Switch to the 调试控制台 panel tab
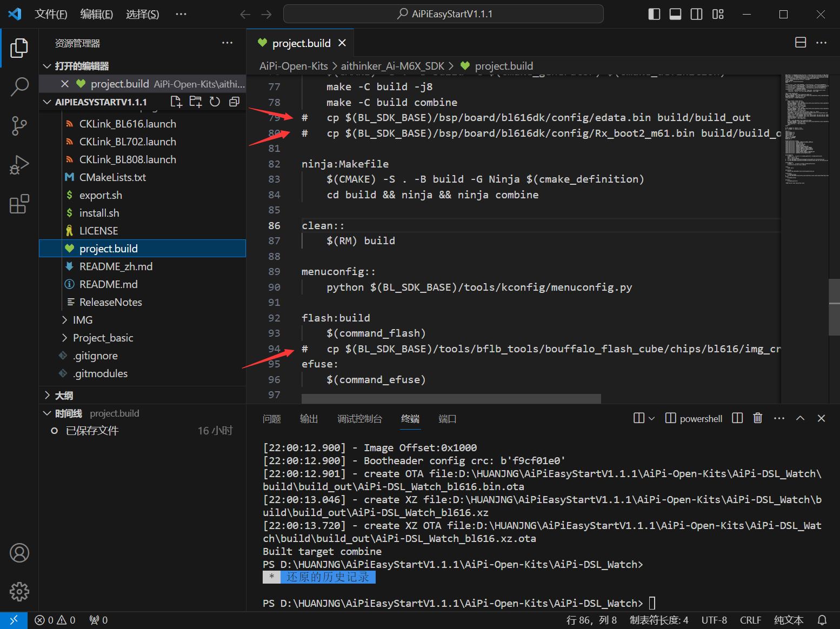 click(x=359, y=419)
